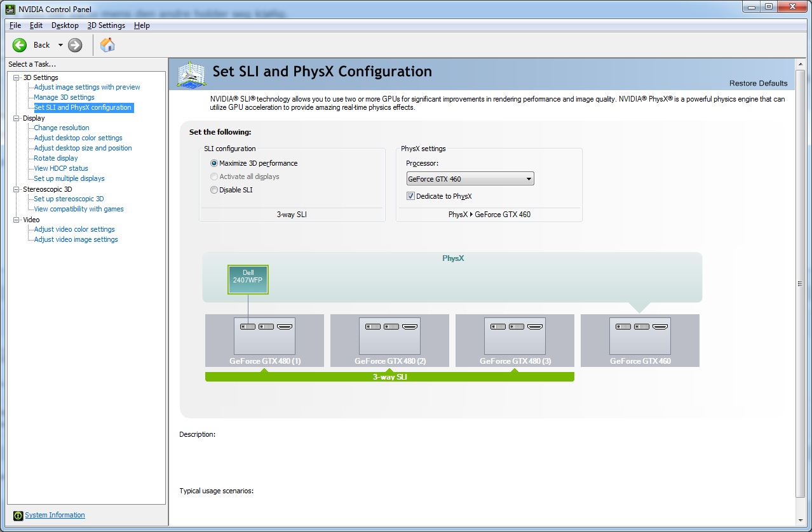Open the PhysX Processor dropdown
Image resolution: width=812 pixels, height=532 pixels.
(x=470, y=179)
